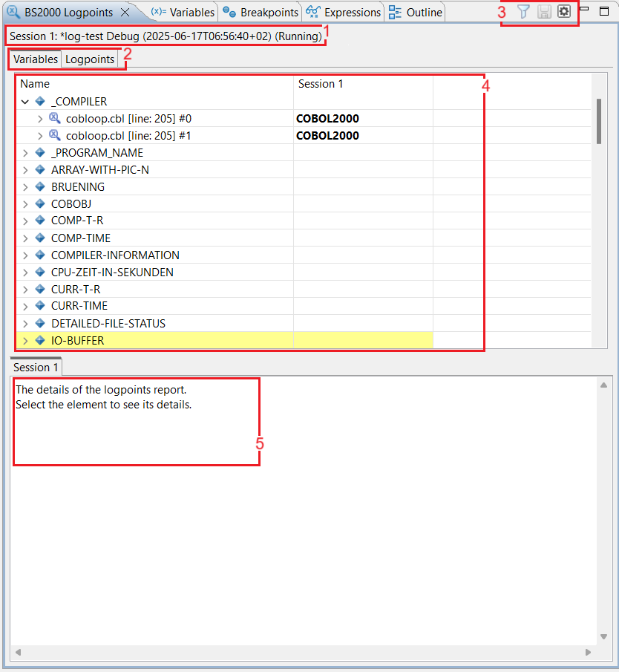Switch to the Expressions view tab

pos(344,13)
